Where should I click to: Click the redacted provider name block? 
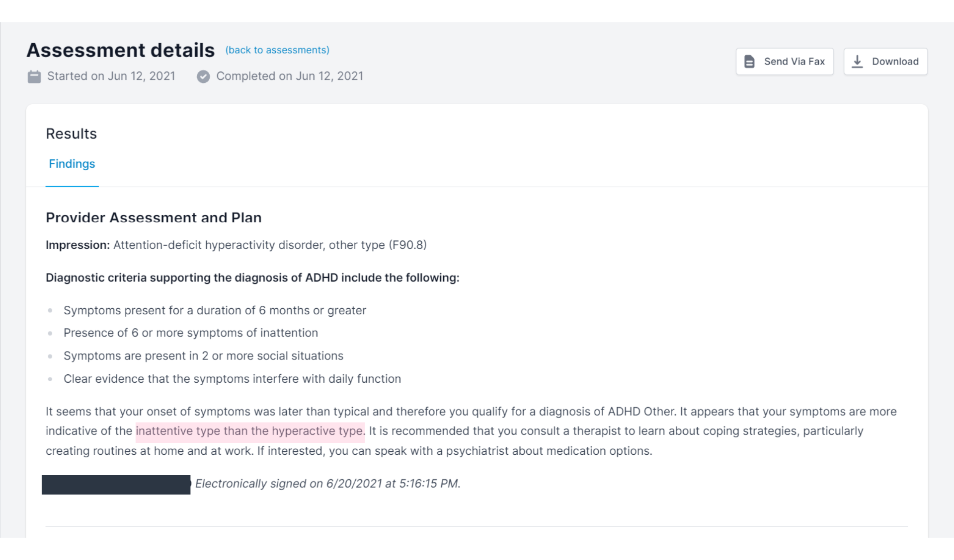click(116, 485)
